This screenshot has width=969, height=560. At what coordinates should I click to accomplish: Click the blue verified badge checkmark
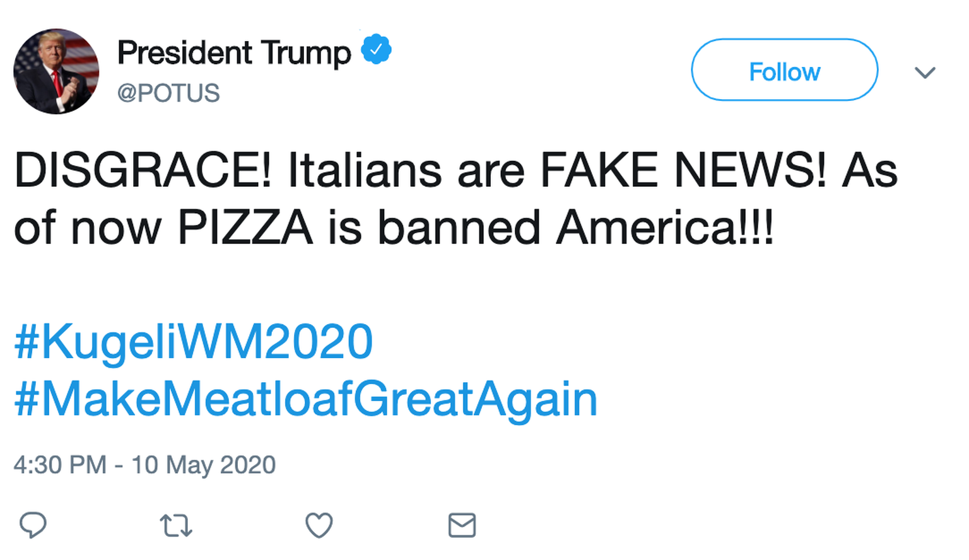click(376, 50)
